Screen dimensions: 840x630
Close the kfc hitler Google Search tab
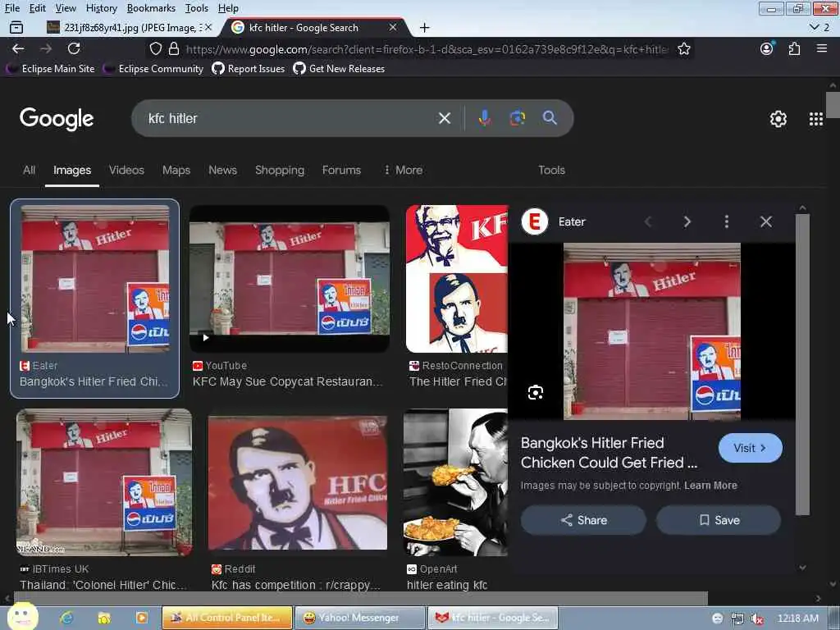pos(393,27)
